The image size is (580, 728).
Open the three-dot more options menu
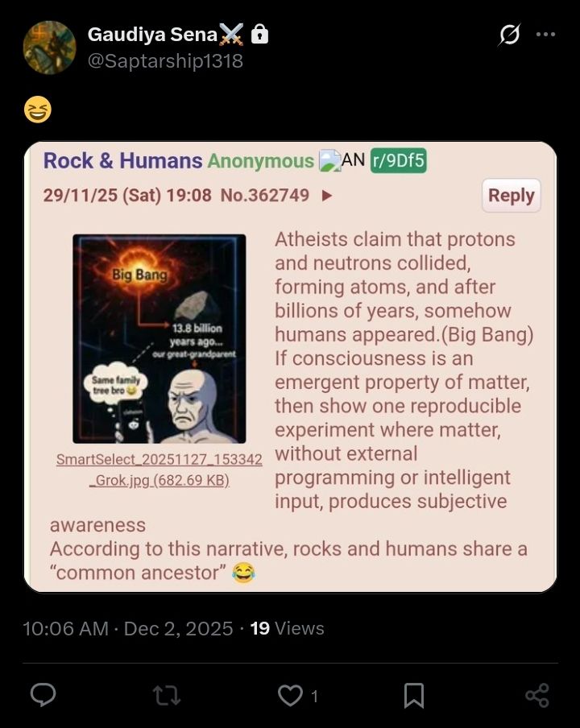pyautogui.click(x=545, y=34)
